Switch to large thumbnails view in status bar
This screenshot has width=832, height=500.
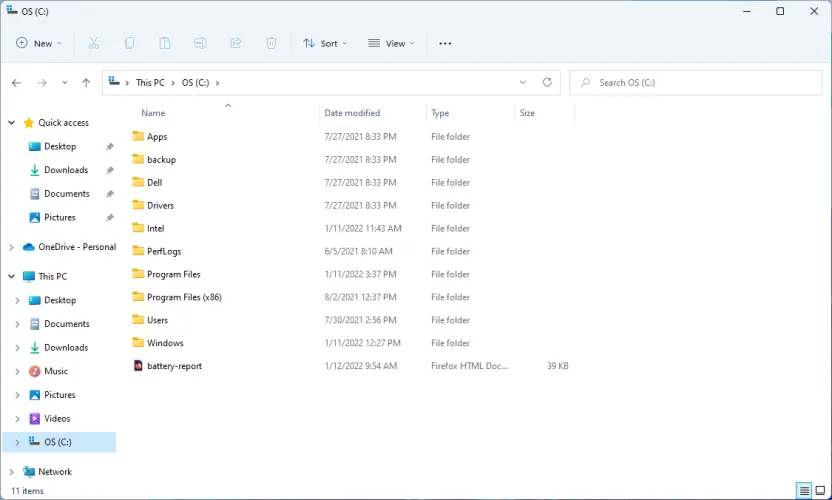pos(820,491)
